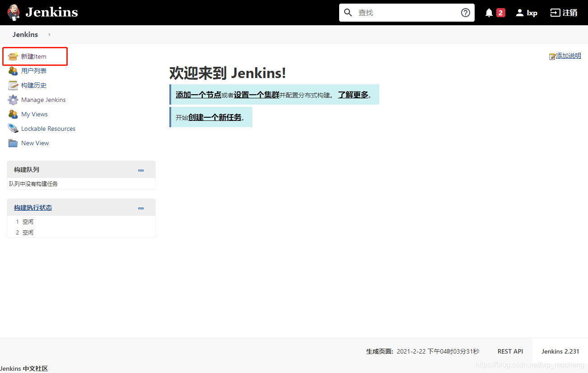The image size is (588, 373).
Task: Focus the 查找 search input field
Action: tap(406, 13)
